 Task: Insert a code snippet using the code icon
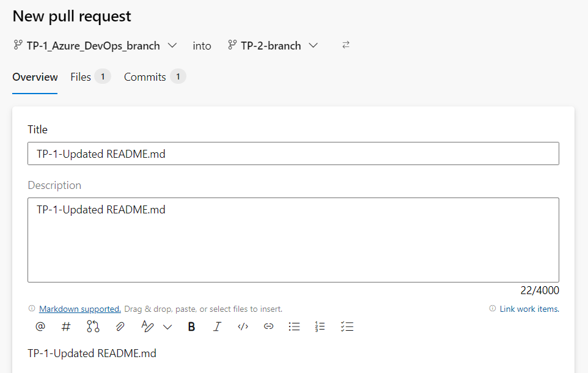(243, 327)
